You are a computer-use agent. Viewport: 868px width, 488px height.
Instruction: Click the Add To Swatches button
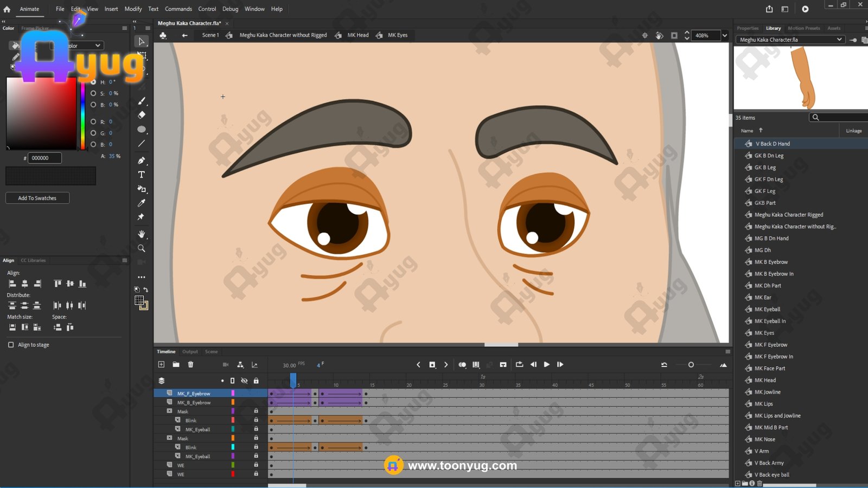click(37, 198)
